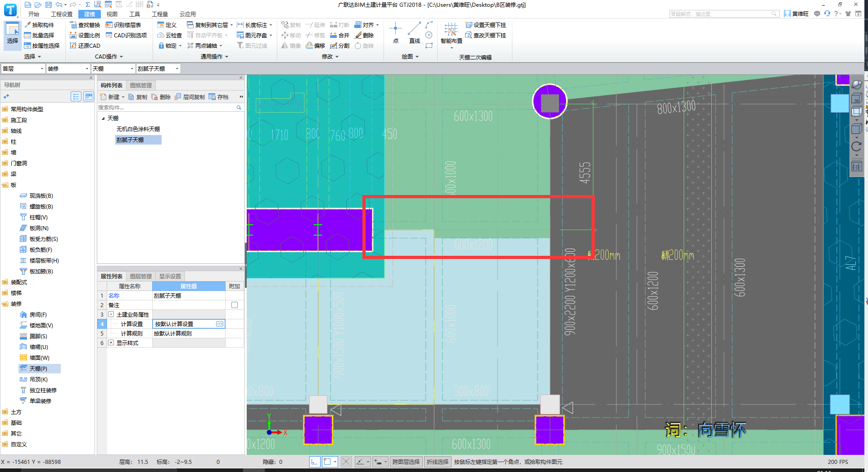Open the 视图 ribbon tab
This screenshot has height=472, width=868.
(x=112, y=14)
